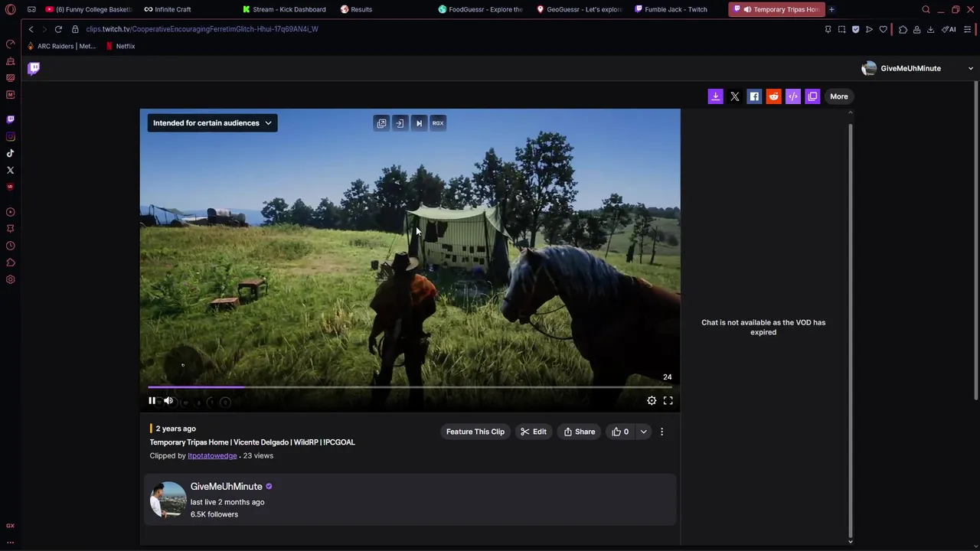The image size is (980, 551).
Task: Open the Aria AI assistant
Action: click(949, 29)
